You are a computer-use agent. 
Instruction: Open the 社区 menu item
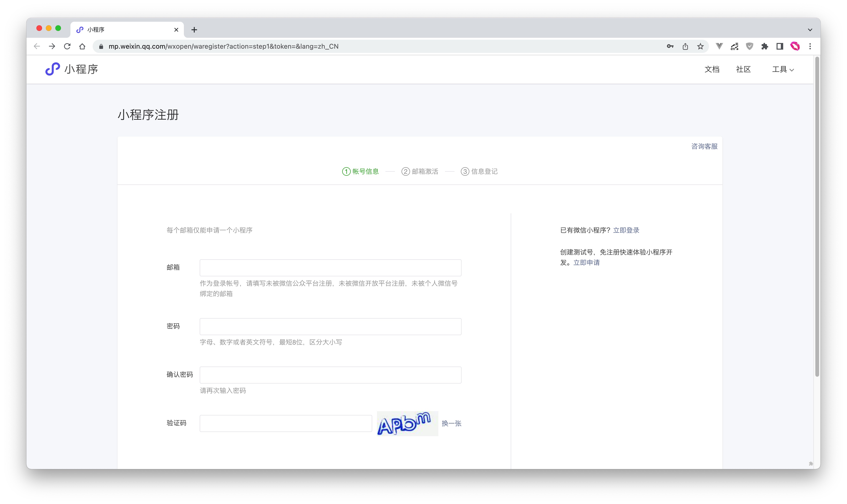pos(743,69)
